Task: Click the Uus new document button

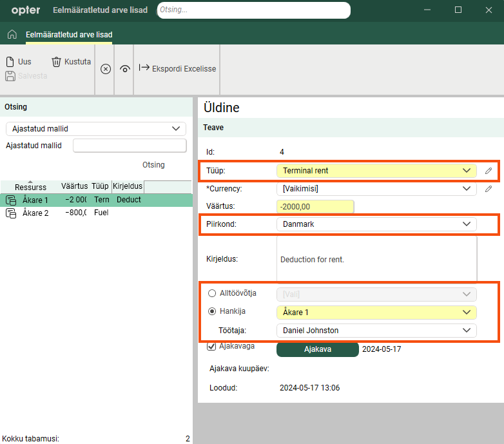Action: pos(19,62)
